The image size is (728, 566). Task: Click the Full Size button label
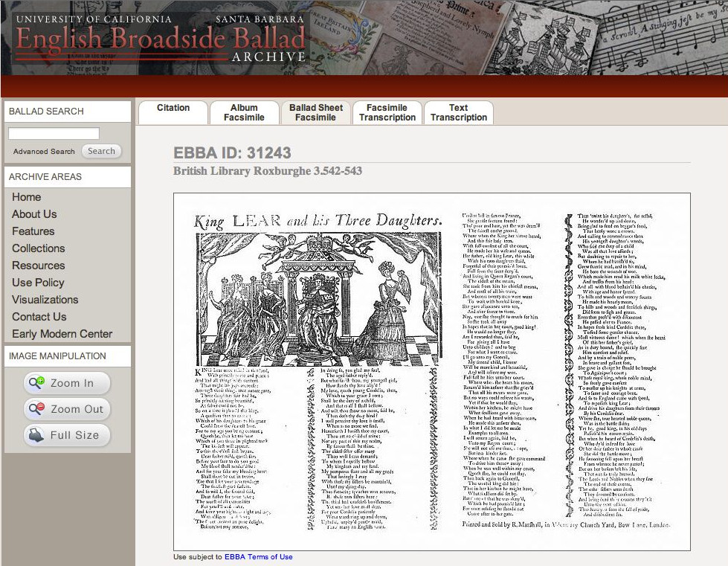75,435
